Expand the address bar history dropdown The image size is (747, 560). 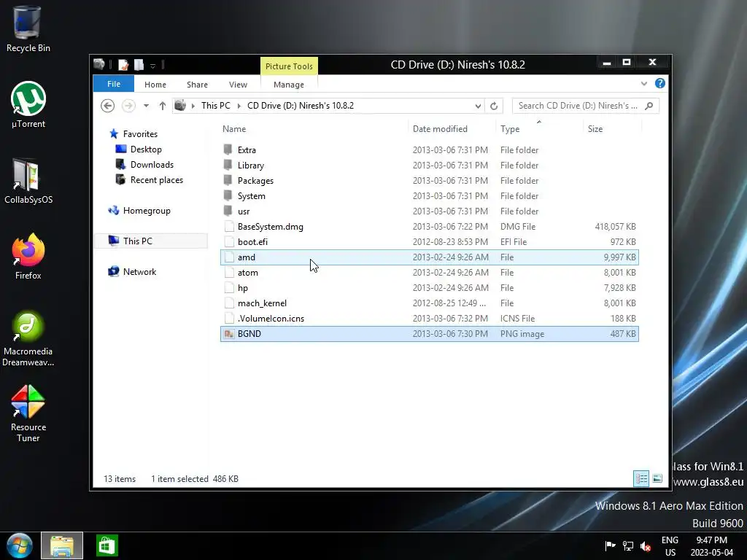click(x=478, y=106)
